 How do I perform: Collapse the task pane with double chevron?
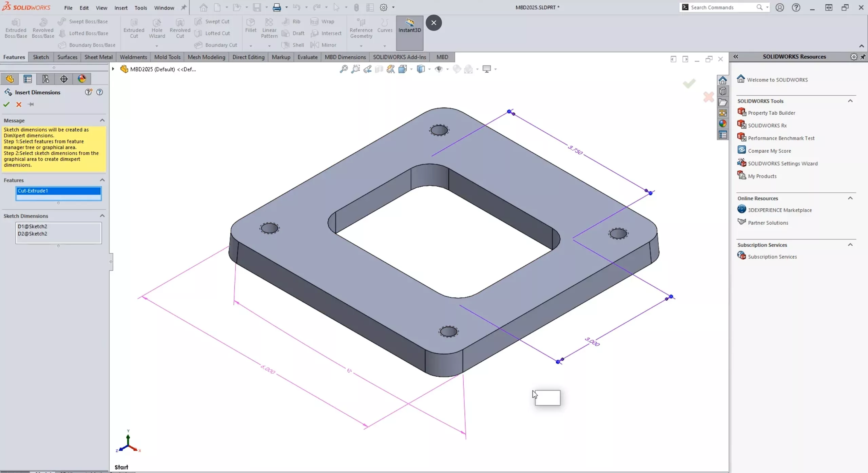pyautogui.click(x=735, y=57)
